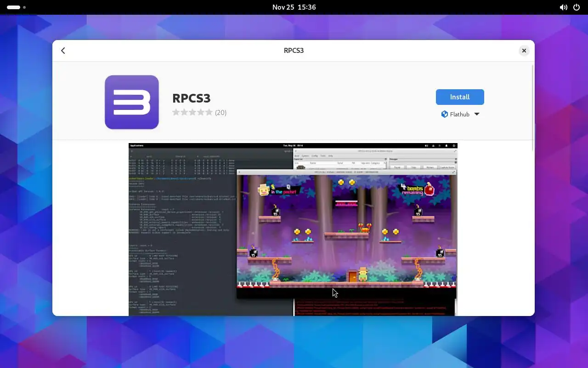Open the clock showing Nov 25 15:36

pyautogui.click(x=294, y=7)
